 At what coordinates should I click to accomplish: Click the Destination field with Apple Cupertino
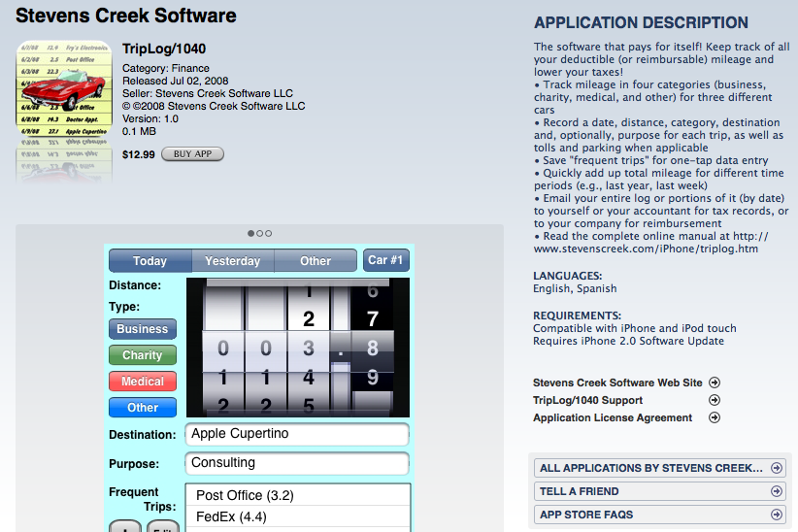(297, 434)
